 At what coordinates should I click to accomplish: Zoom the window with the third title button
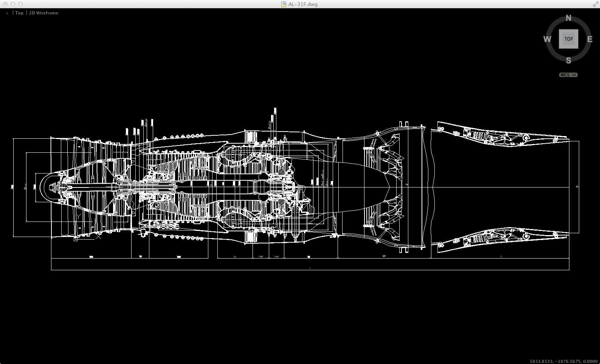pos(20,4)
